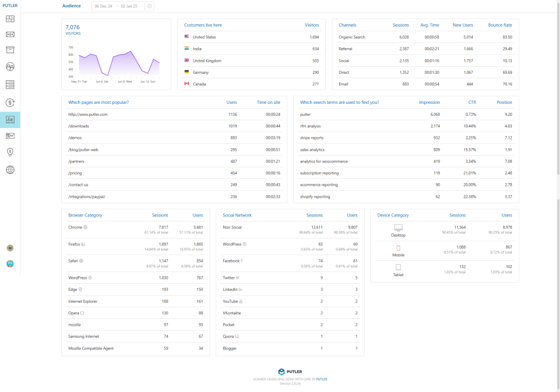The image size is (560, 392).
Task: Click the PUTLER link in the footer
Action: pyautogui.click(x=321, y=379)
